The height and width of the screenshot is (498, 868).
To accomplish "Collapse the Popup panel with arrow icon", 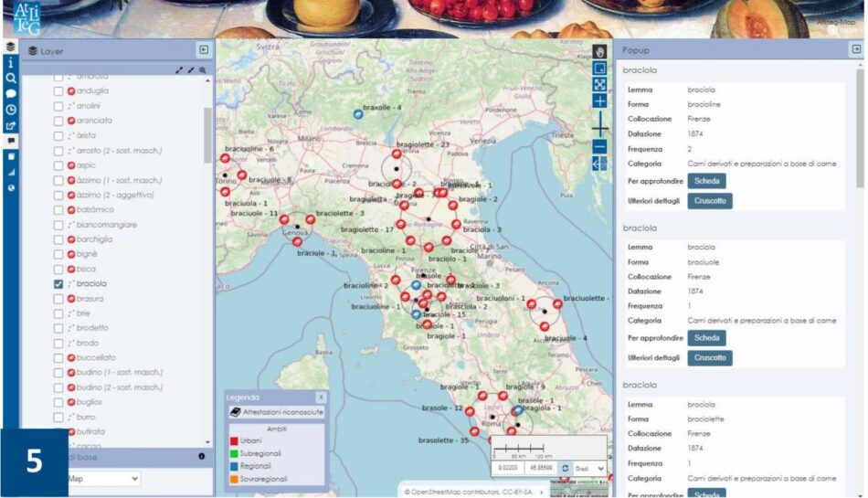I will 856,50.
